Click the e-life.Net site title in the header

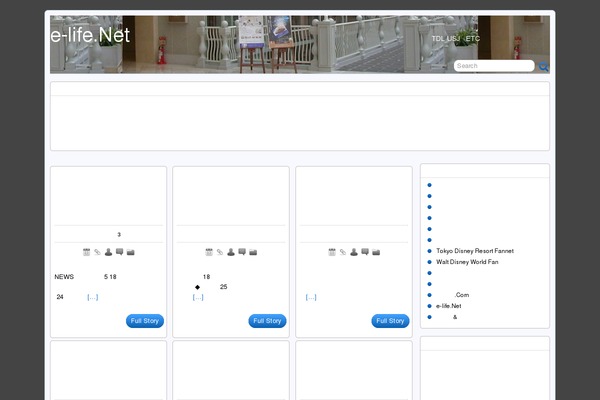click(x=90, y=35)
